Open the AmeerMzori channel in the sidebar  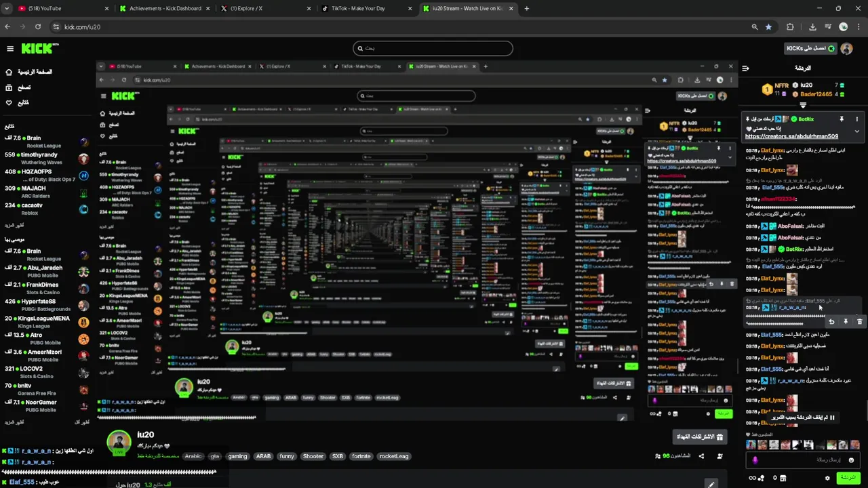pos(46,355)
